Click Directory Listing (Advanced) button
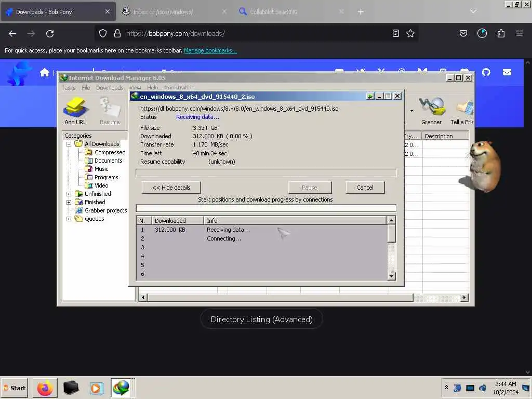Image resolution: width=532 pixels, height=399 pixels. click(x=262, y=320)
